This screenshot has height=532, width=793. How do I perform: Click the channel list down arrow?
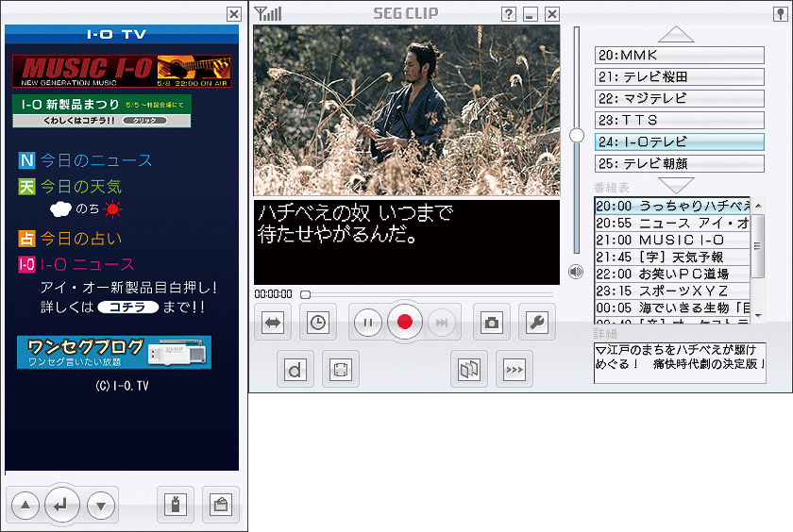(x=676, y=185)
